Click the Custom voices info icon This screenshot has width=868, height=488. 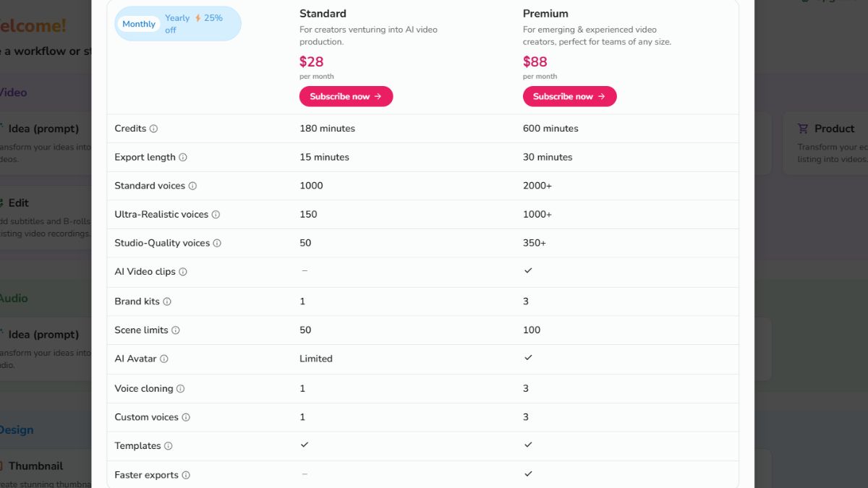click(x=186, y=417)
